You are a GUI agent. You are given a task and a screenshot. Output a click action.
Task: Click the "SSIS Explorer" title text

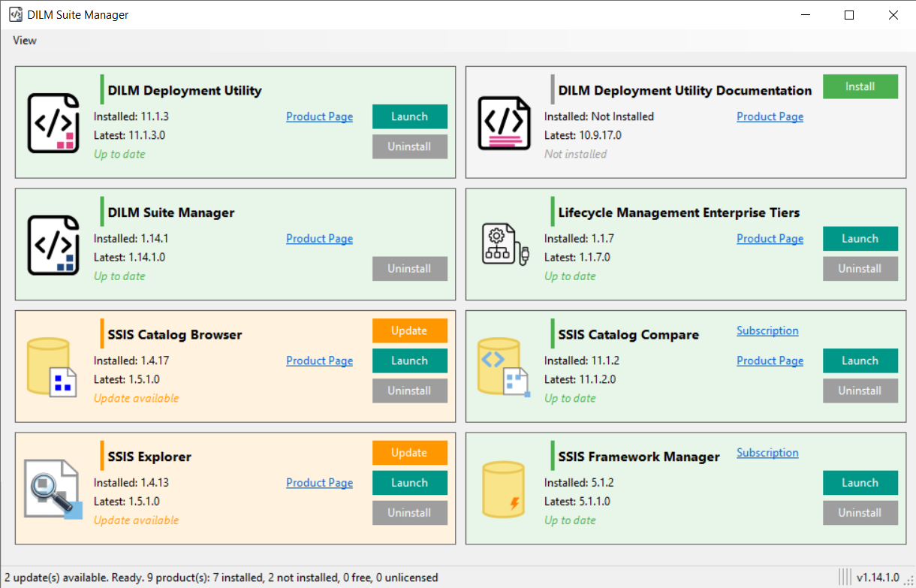click(x=149, y=457)
